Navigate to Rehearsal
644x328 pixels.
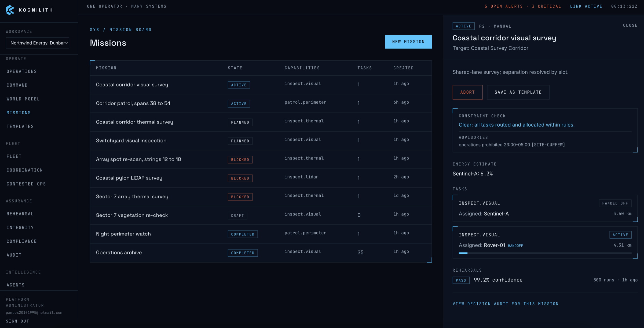pos(20,214)
